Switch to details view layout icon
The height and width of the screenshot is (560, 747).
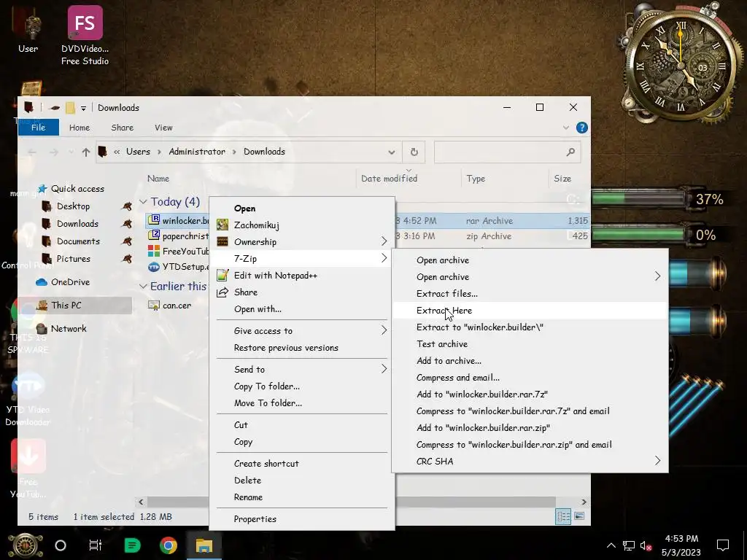(x=563, y=516)
